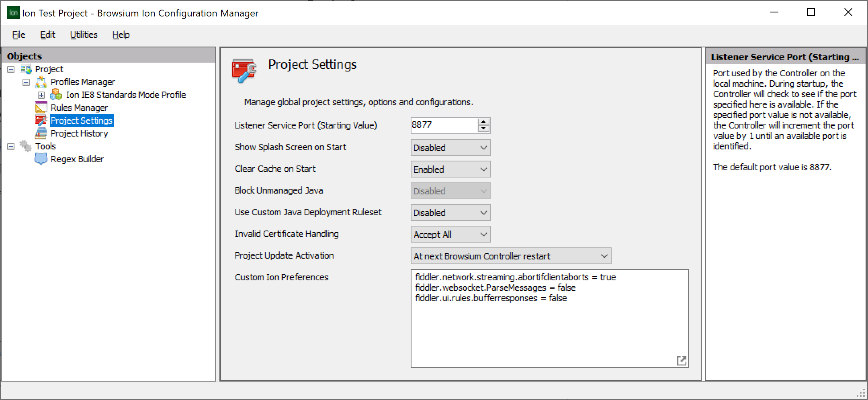This screenshot has width=868, height=400.
Task: Expand the Ion IE8 Standards Mode Profile node
Action: (41, 95)
